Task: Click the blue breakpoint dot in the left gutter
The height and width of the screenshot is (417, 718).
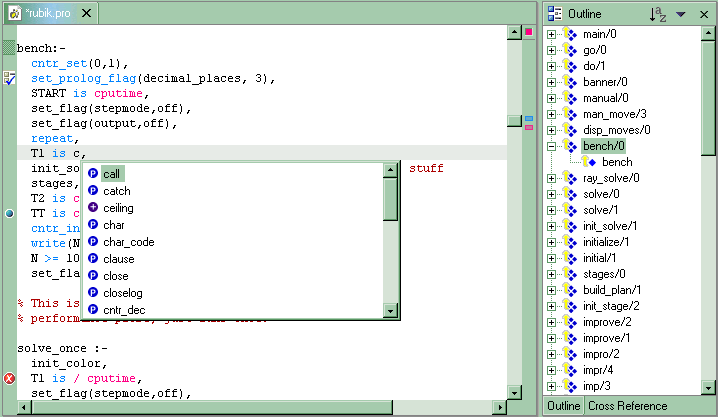Action: point(9,213)
